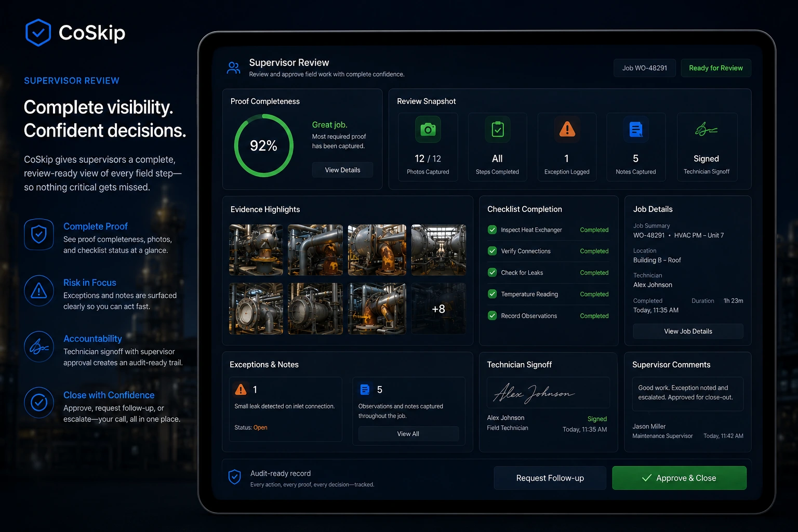Open the Exception Logged warning icon
The image size is (798, 532).
[x=567, y=129]
